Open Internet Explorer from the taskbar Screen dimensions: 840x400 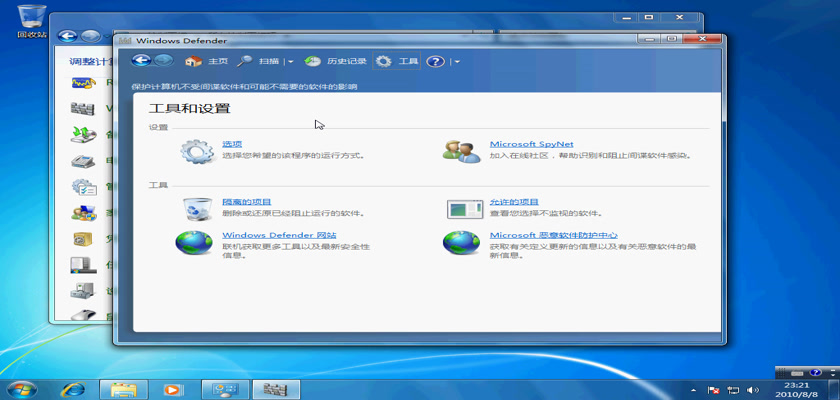click(x=73, y=388)
